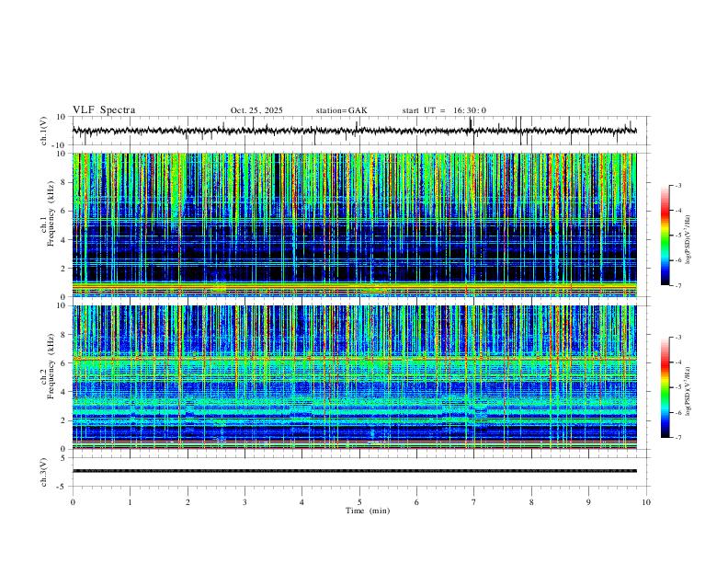Click the "ch.3(V)" axis label
728x563 pixels.
[44, 472]
